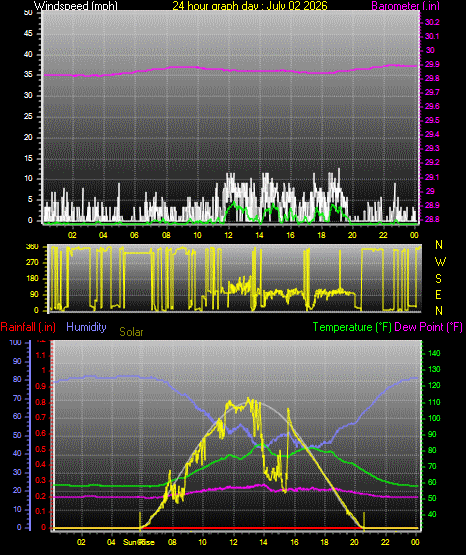Click the 24 hour graph day title
Viewport: 466px width, 555px height.
pyautogui.click(x=250, y=6)
